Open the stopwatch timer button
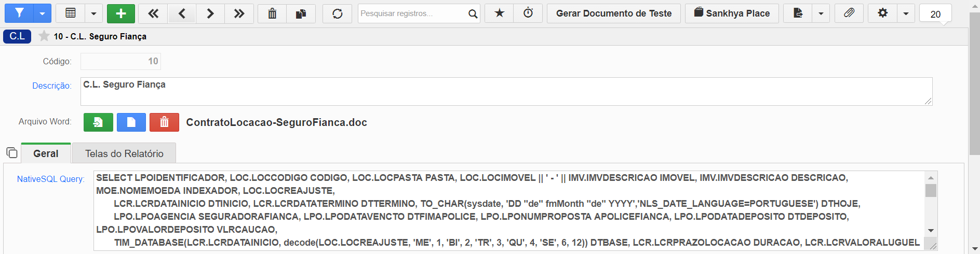This screenshot has height=254, width=980. pyautogui.click(x=528, y=13)
